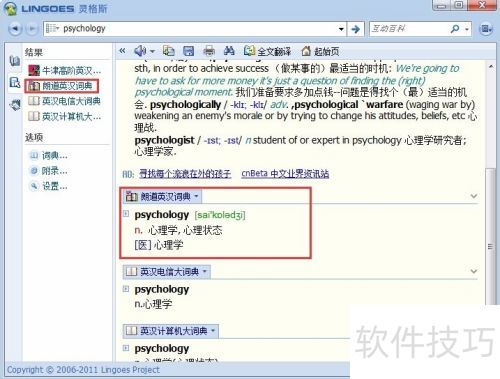Open the search history dropdown arrow
The width and height of the screenshot is (500, 379).
[x=341, y=29]
